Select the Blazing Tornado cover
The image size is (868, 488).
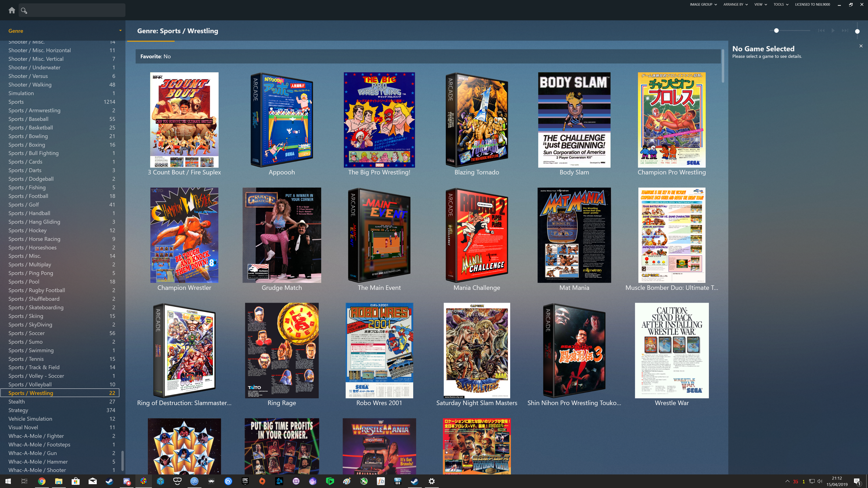click(477, 120)
